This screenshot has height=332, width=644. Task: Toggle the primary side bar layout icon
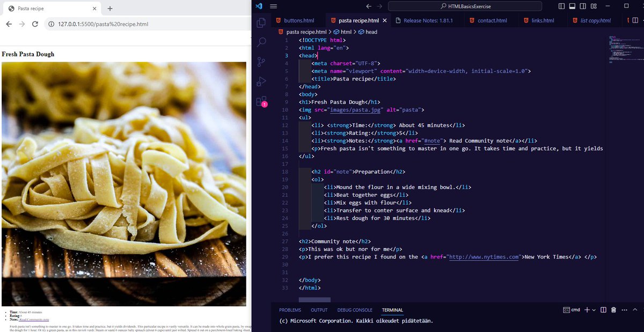point(561,6)
